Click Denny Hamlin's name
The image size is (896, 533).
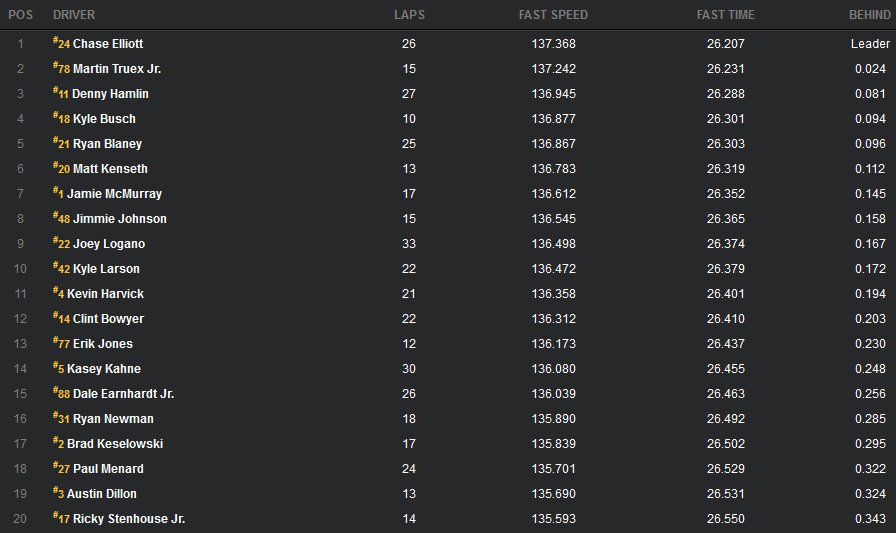(110, 94)
